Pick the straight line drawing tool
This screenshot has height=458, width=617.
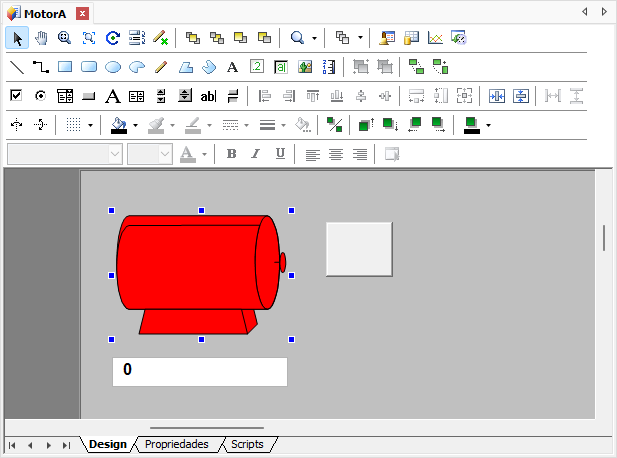(17, 67)
